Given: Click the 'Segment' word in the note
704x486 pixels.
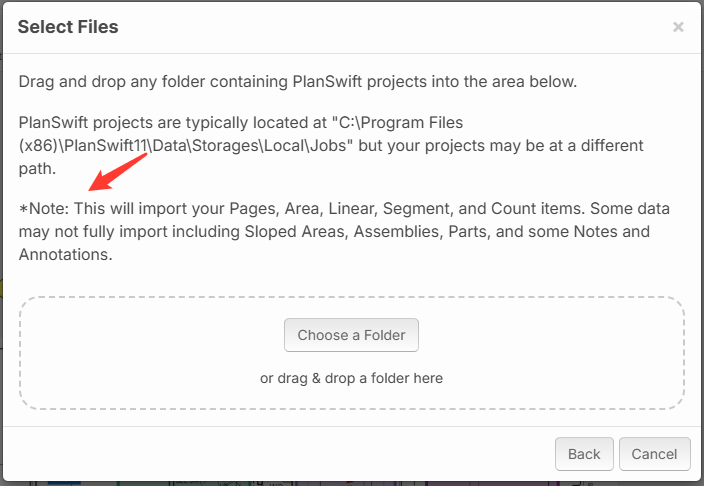Looking at the screenshot, I should pyautogui.click(x=417, y=209).
